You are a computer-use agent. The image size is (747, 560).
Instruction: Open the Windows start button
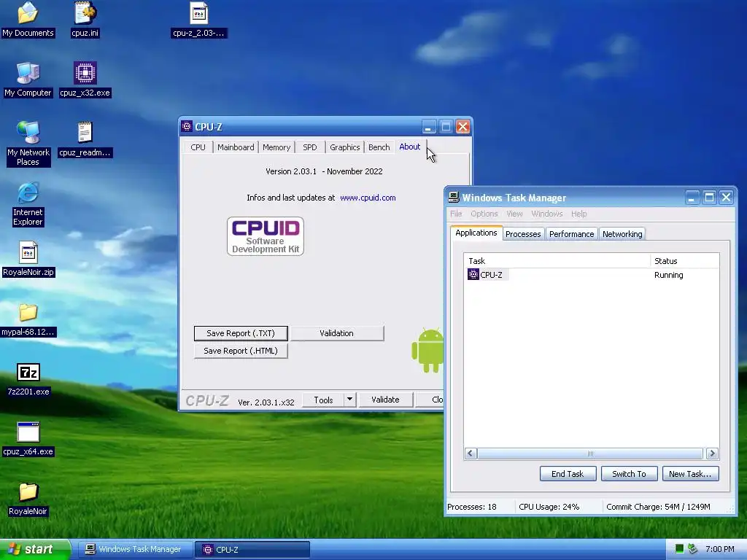pyautogui.click(x=35, y=549)
